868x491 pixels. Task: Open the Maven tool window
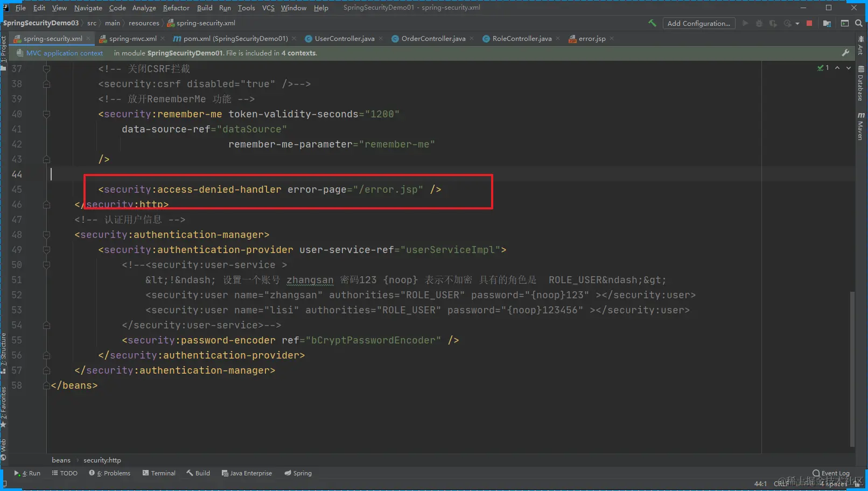click(x=861, y=127)
